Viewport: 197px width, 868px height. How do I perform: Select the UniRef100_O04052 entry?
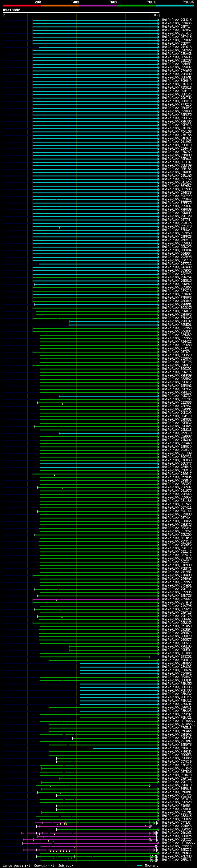coord(177,64)
